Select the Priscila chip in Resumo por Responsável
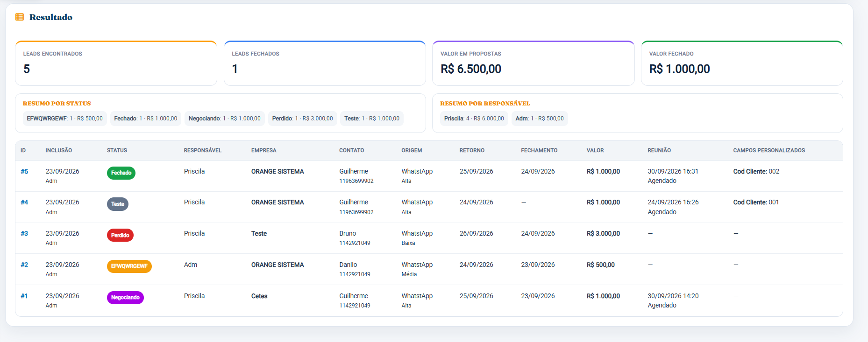This screenshot has width=868, height=342. tap(474, 119)
